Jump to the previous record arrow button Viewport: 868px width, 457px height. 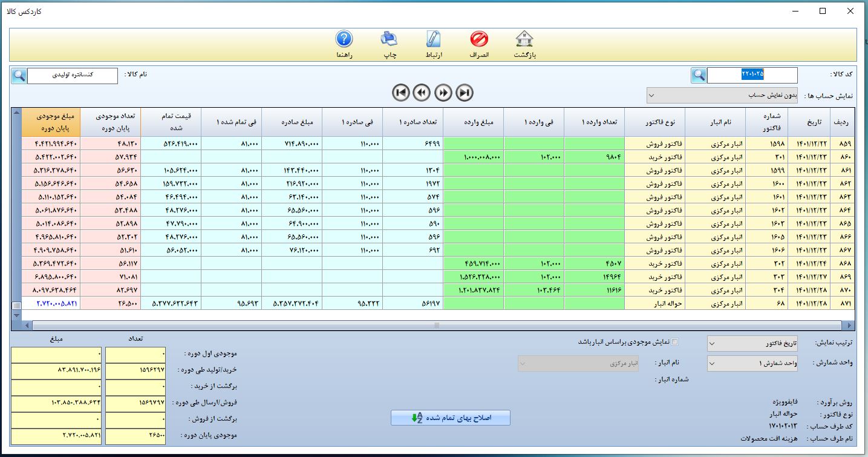(422, 93)
